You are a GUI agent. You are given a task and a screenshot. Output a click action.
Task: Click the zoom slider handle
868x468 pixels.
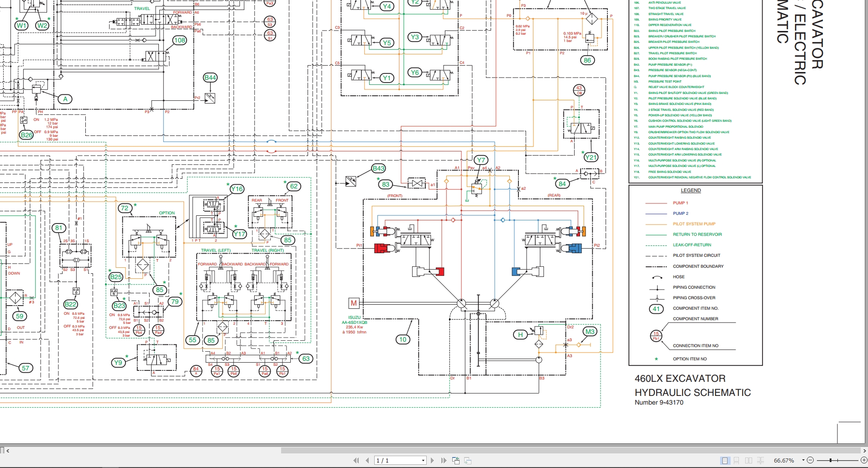[x=831, y=461]
